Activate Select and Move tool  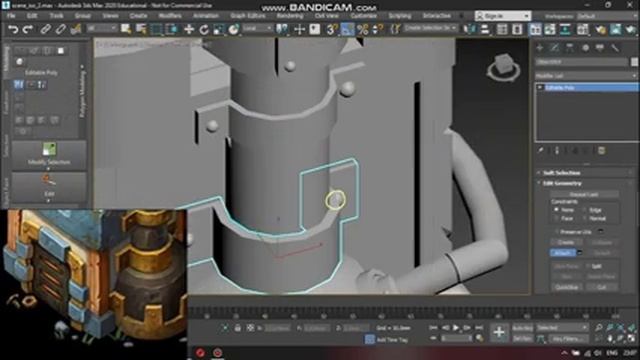pyautogui.click(x=189, y=29)
